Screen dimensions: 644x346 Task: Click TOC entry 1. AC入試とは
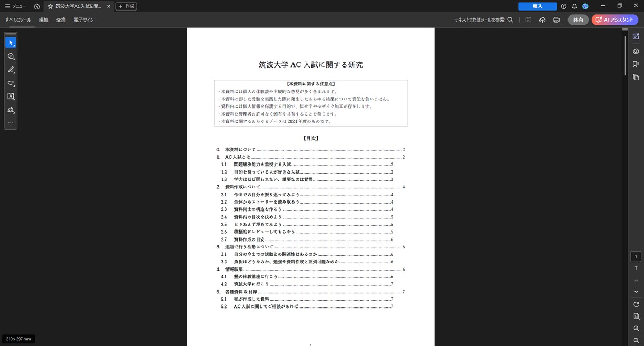tap(310, 157)
